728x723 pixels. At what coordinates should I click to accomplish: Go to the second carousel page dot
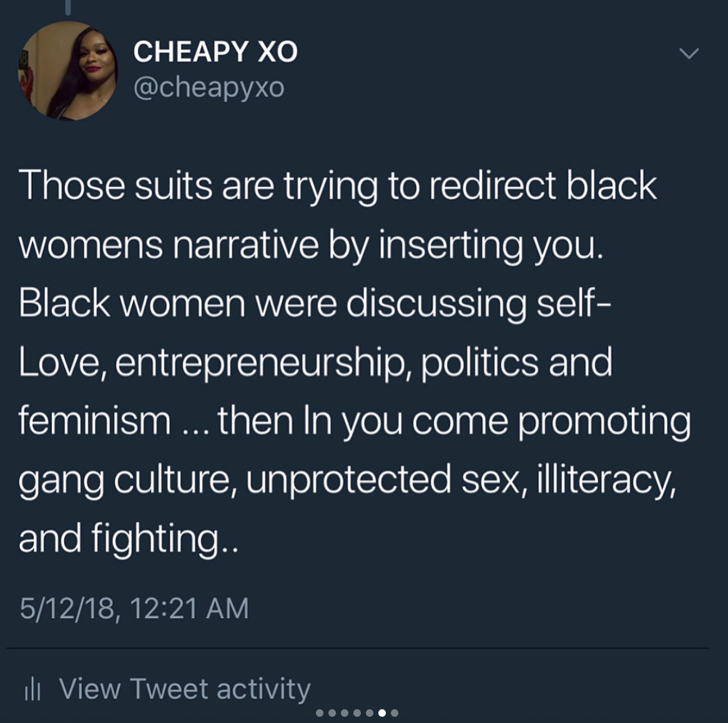coord(332,713)
